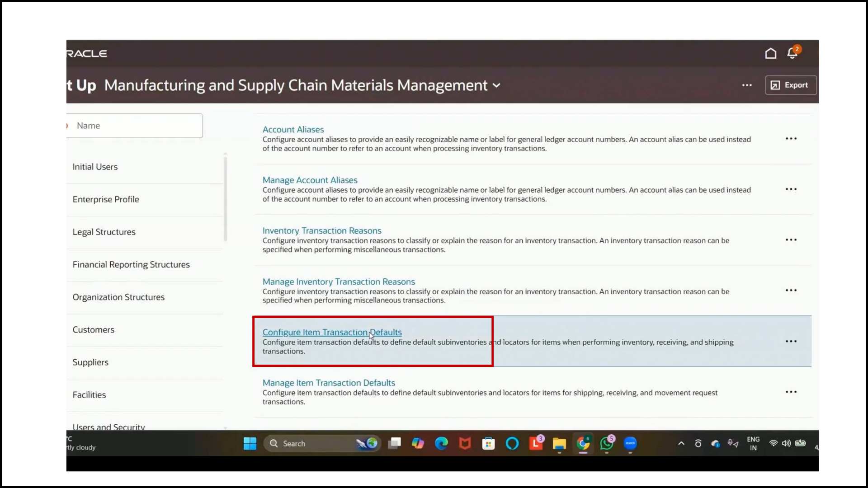
Task: Select Initial Users in the sidebar
Action: [x=95, y=167]
